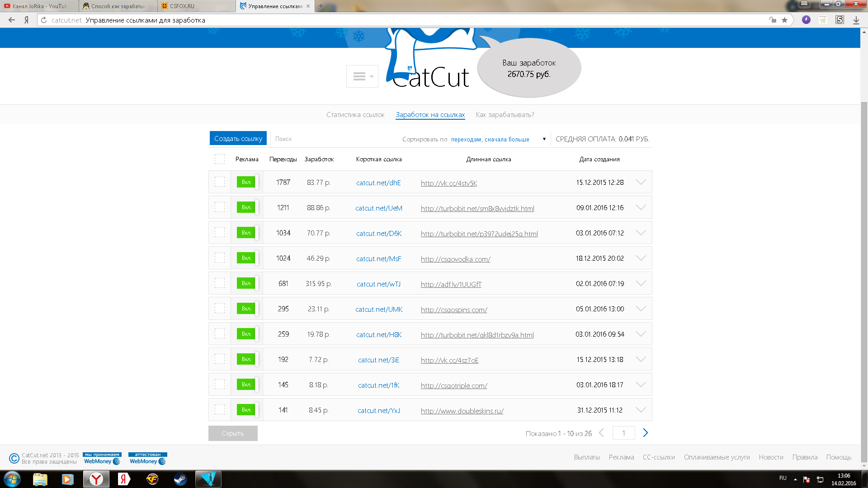This screenshot has width=868, height=488.
Task: Open the sort order dropdown
Action: click(x=498, y=139)
